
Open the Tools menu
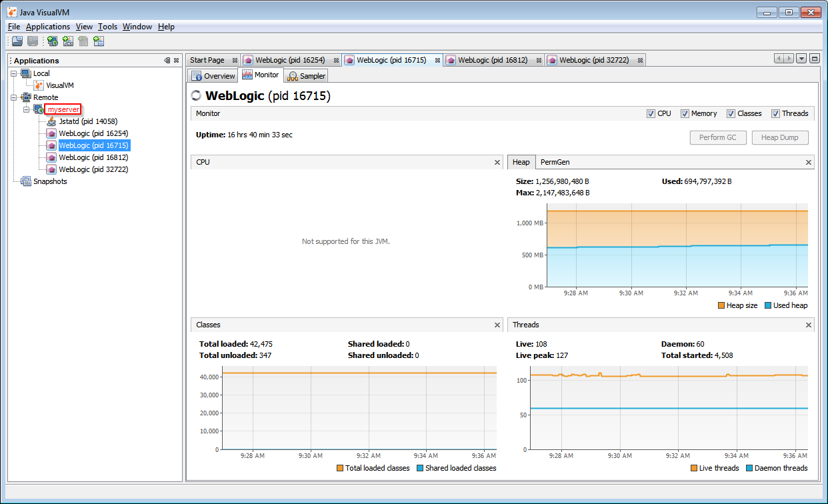coord(107,27)
